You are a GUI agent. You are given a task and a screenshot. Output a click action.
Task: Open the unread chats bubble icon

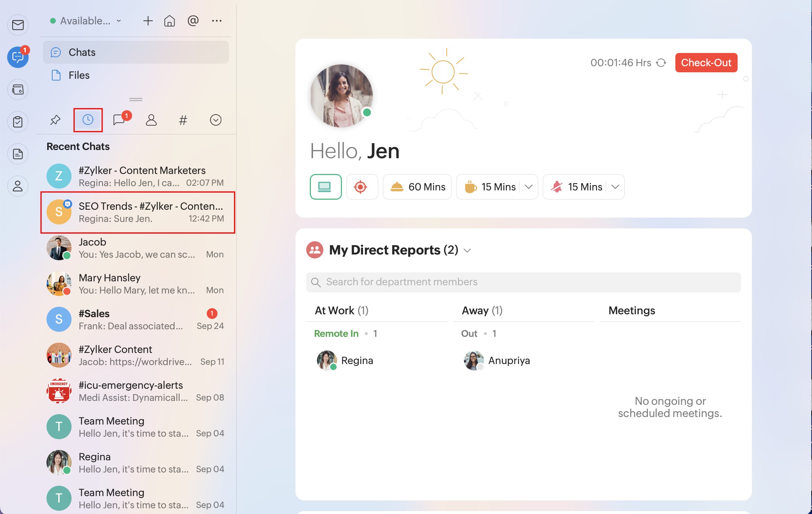point(119,120)
